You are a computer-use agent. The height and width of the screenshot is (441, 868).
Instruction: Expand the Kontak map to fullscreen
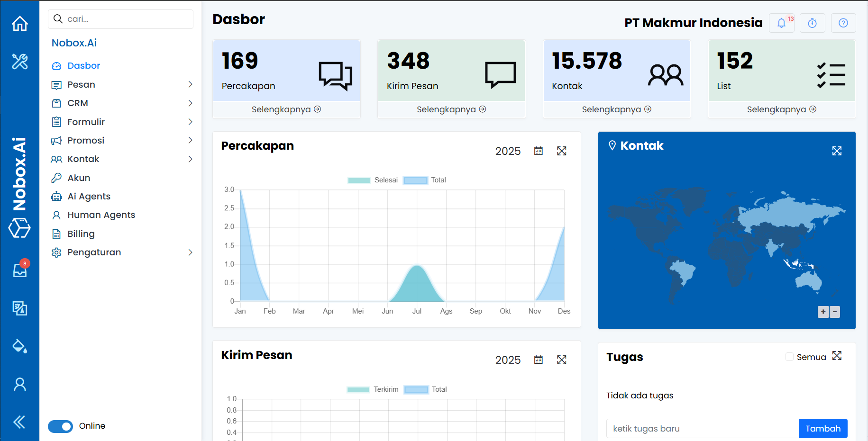(837, 151)
